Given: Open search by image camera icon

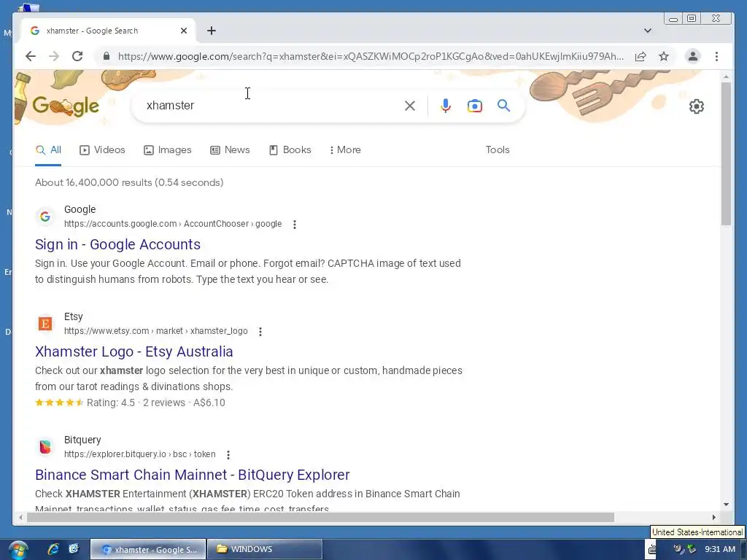Looking at the screenshot, I should pyautogui.click(x=474, y=106).
